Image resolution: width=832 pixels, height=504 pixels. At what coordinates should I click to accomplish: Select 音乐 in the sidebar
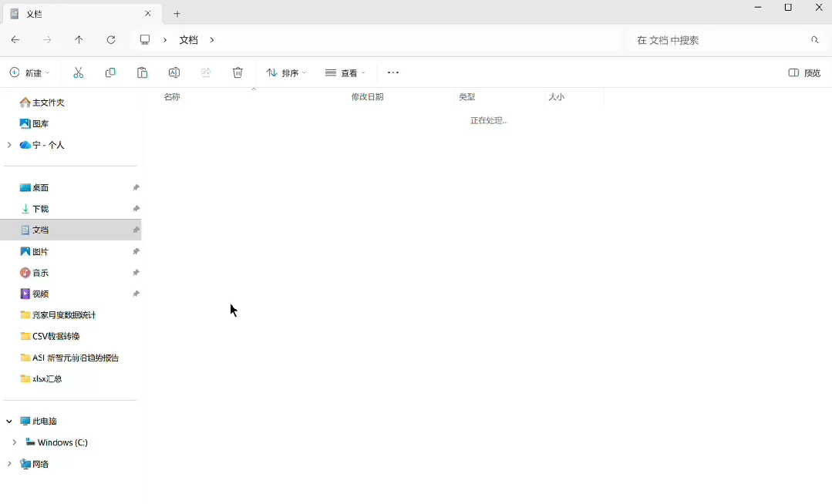coord(34,273)
